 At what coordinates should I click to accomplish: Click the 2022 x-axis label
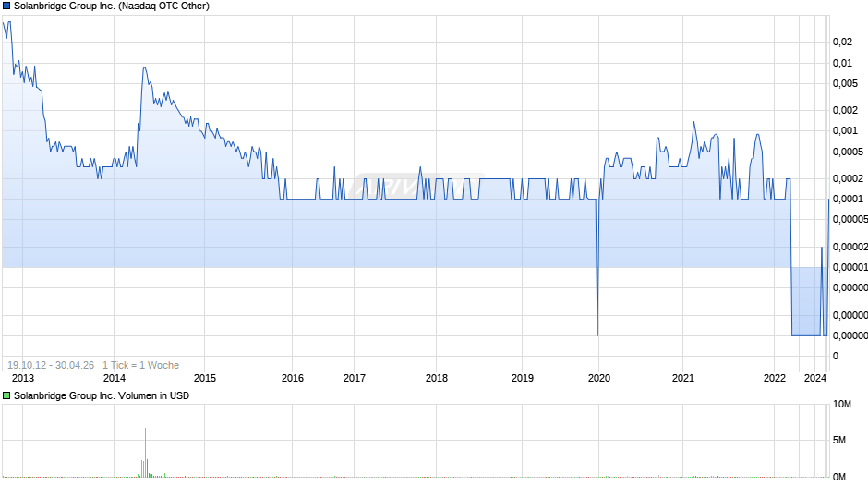click(775, 378)
